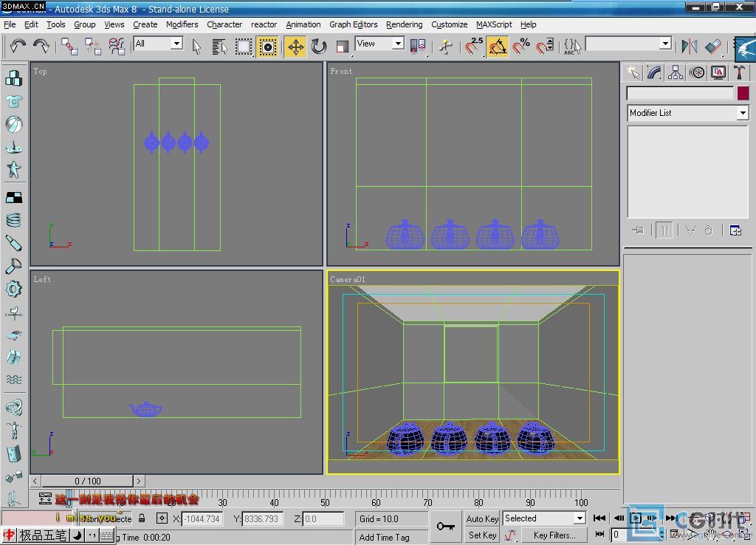Open the MAXScript menu
Screen dimensions: 756x545
pyautogui.click(x=494, y=24)
